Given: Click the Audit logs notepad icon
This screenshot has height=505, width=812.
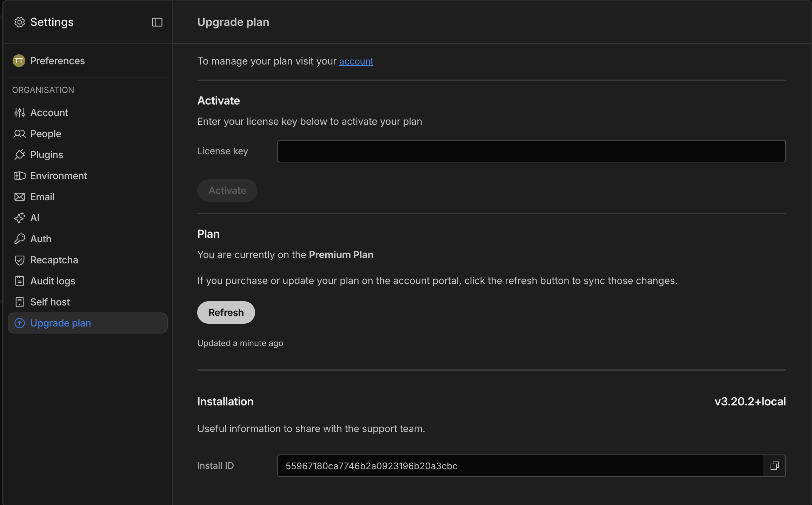Looking at the screenshot, I should [20, 281].
